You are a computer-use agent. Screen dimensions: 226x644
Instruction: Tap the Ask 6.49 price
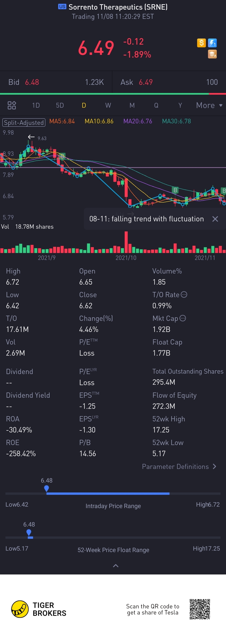146,82
